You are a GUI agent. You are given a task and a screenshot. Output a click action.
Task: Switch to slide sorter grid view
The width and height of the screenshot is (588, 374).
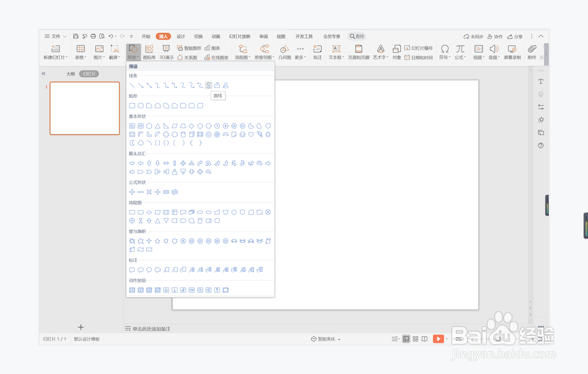point(415,339)
